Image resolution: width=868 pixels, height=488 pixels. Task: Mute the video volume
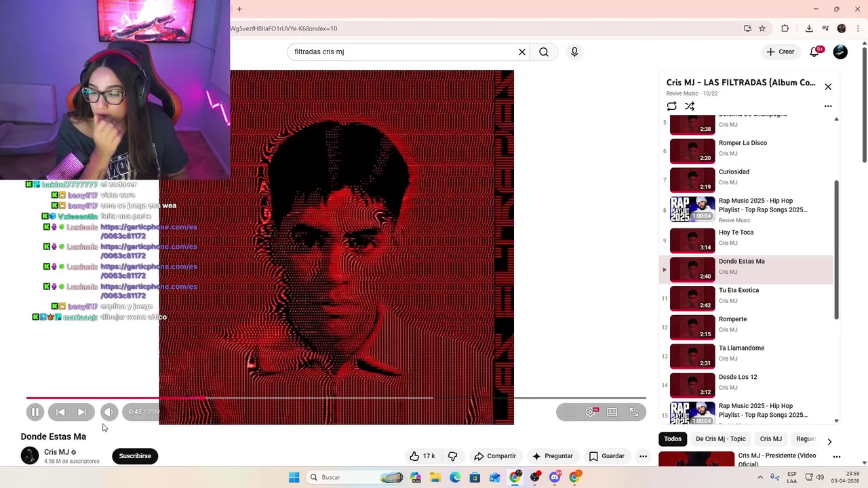pos(108,412)
